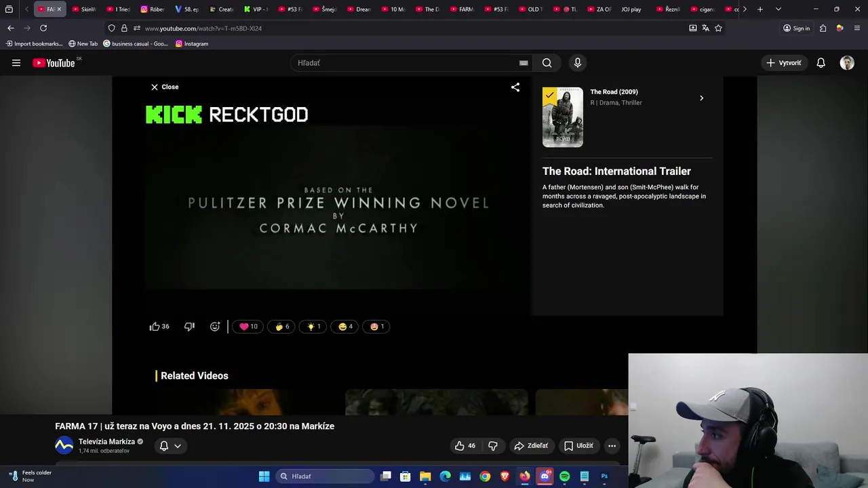Click the Vytvoriť create button
Image resolution: width=868 pixels, height=488 pixels.
pyautogui.click(x=784, y=63)
